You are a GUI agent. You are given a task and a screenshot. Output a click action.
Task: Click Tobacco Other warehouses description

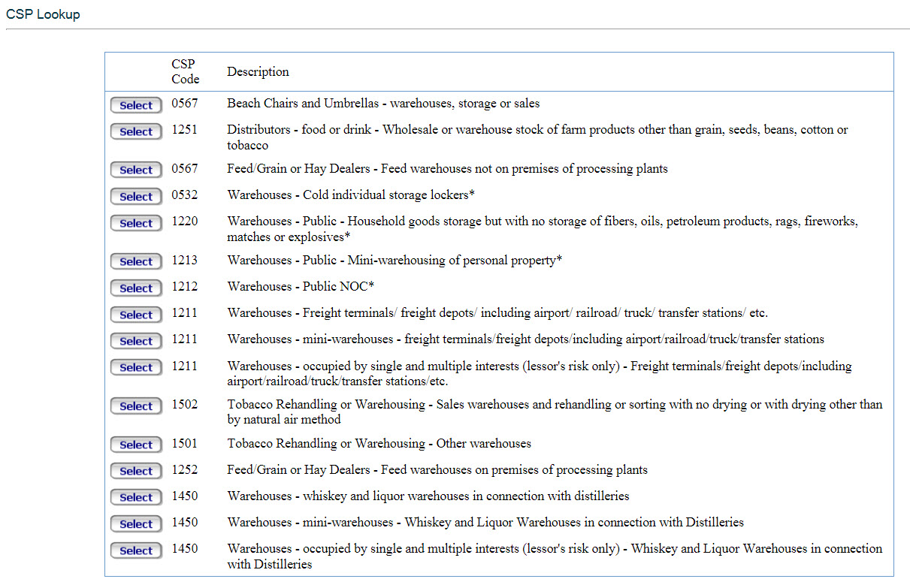(379, 444)
